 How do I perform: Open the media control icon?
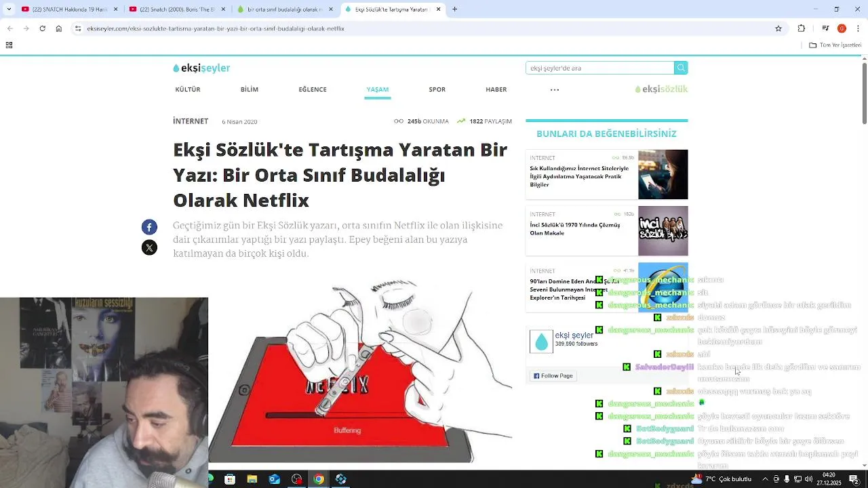pyautogui.click(x=825, y=28)
